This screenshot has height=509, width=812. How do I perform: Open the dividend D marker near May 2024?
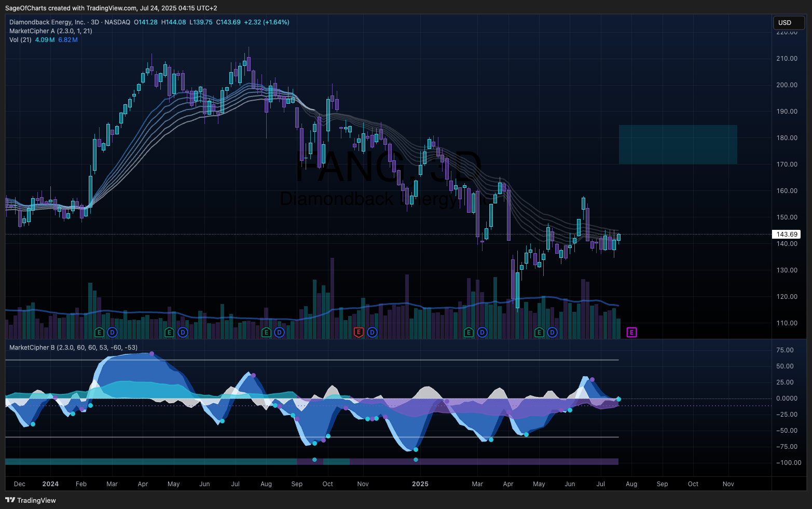click(183, 332)
